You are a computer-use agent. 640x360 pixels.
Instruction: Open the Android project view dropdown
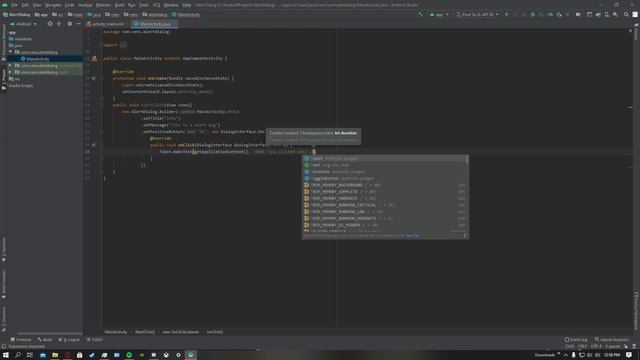[x=23, y=24]
